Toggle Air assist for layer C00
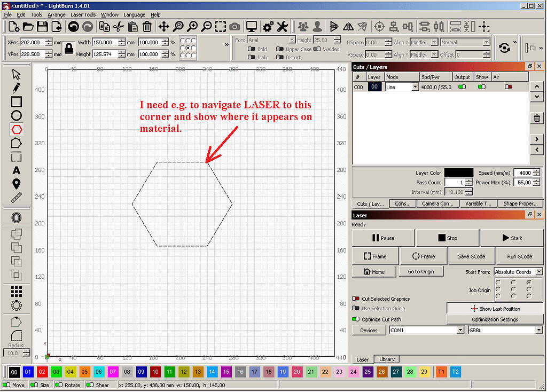This screenshot has height=392, width=547. click(507, 87)
